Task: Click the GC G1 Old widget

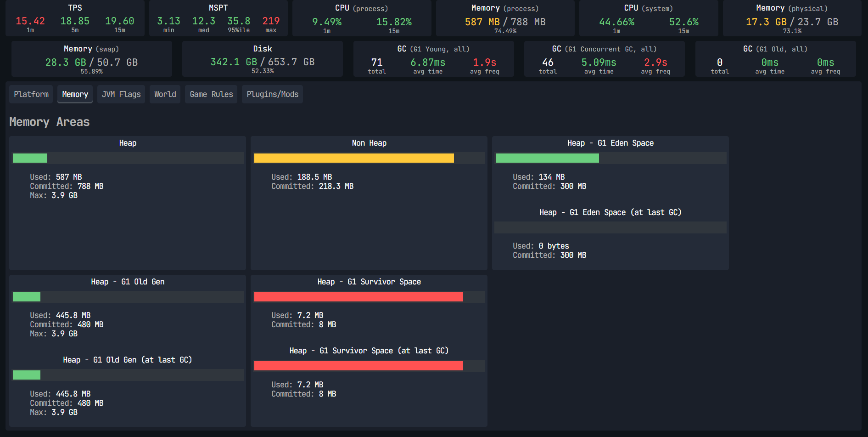Action: point(775,59)
